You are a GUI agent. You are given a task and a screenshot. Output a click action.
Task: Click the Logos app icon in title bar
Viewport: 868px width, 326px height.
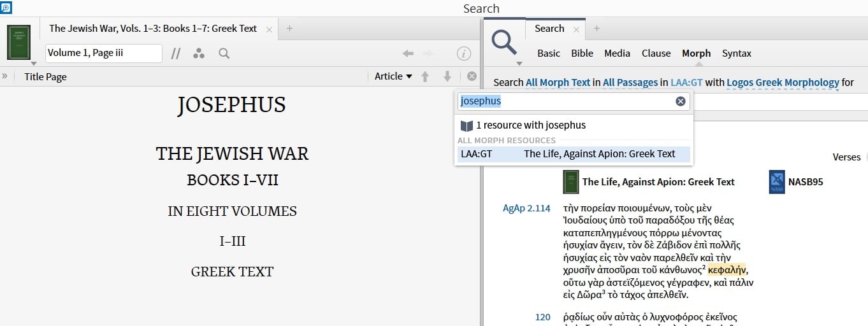click(6, 8)
